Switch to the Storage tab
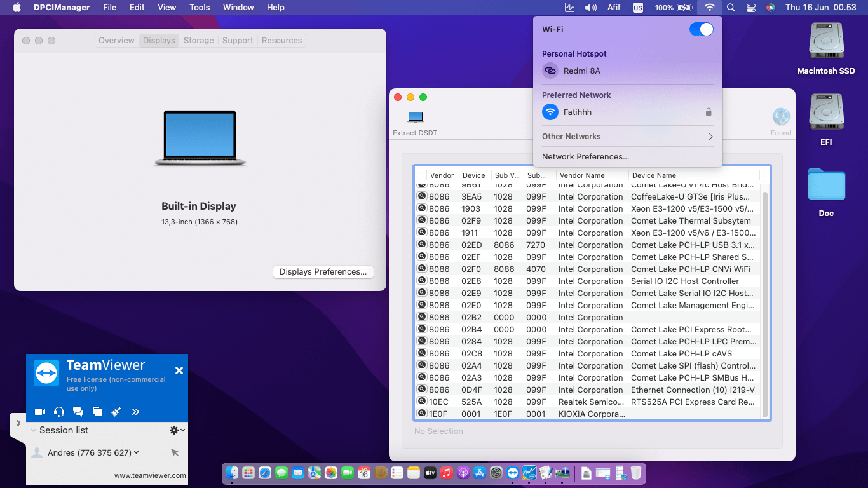Screen dimensions: 868x488 (198, 41)
